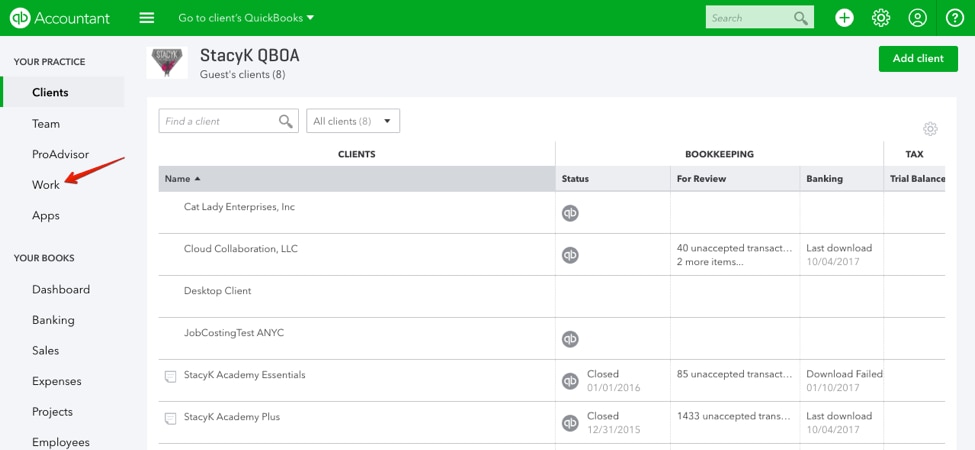Open Cloud Collaboration, LLC client
This screenshot has width=975, height=450.
[241, 249]
